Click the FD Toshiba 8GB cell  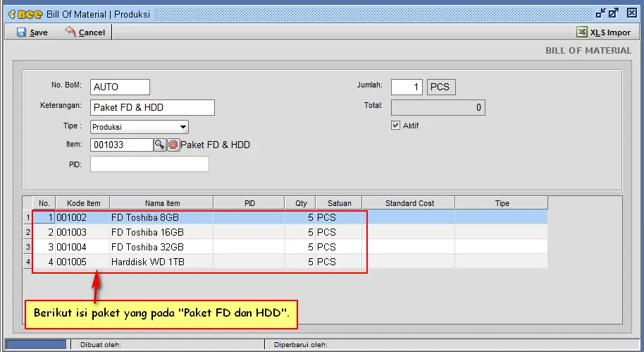pos(161,217)
